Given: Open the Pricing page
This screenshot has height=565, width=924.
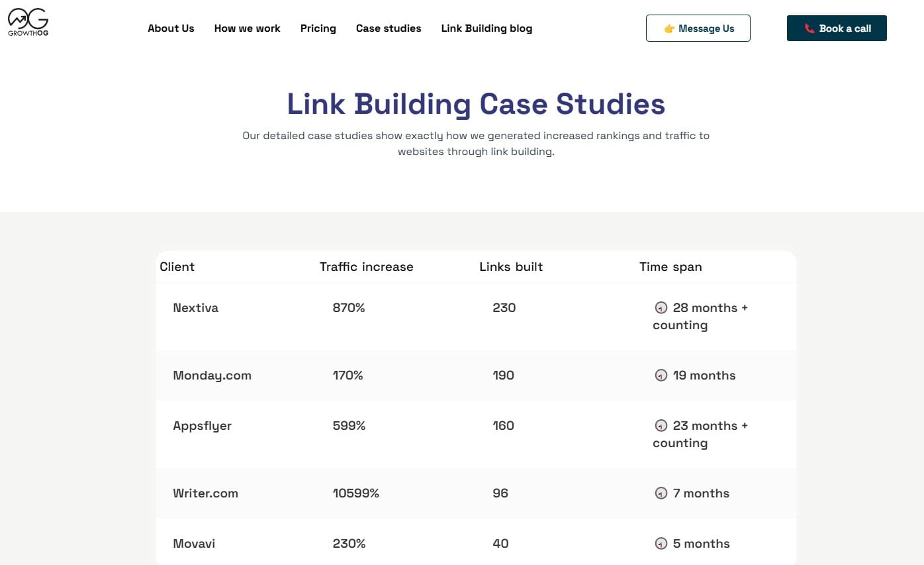Looking at the screenshot, I should [318, 28].
